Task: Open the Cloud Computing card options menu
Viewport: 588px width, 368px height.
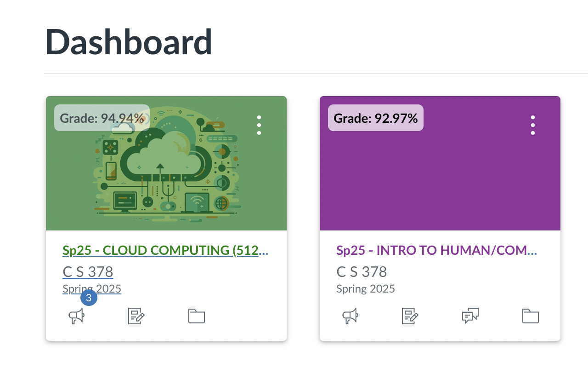Action: [x=259, y=125]
